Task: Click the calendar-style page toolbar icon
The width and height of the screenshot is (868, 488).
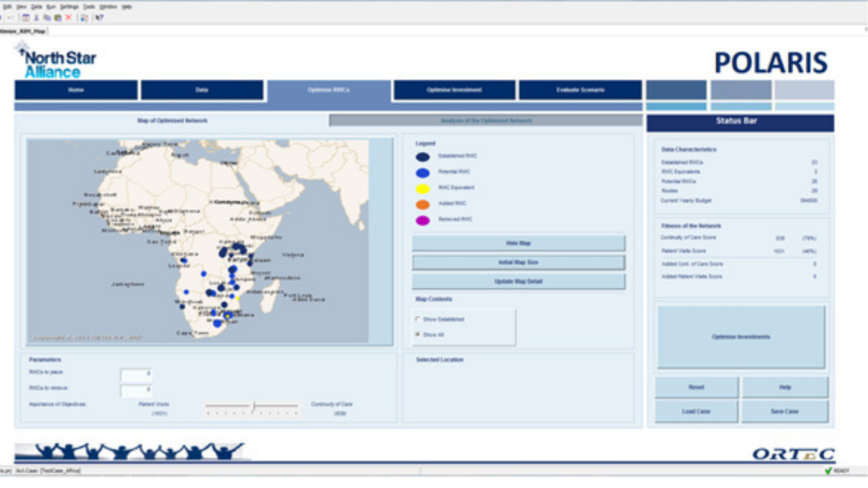Action: click(x=25, y=18)
